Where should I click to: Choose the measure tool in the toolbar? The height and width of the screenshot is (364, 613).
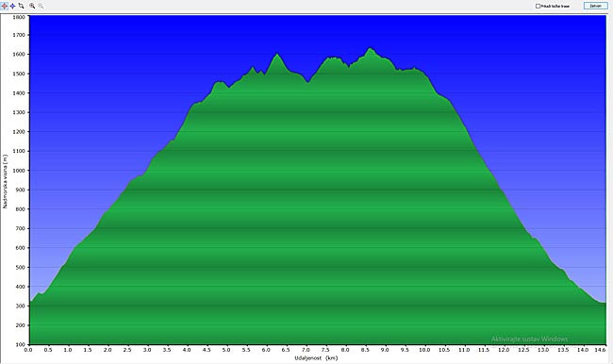coord(21,6)
